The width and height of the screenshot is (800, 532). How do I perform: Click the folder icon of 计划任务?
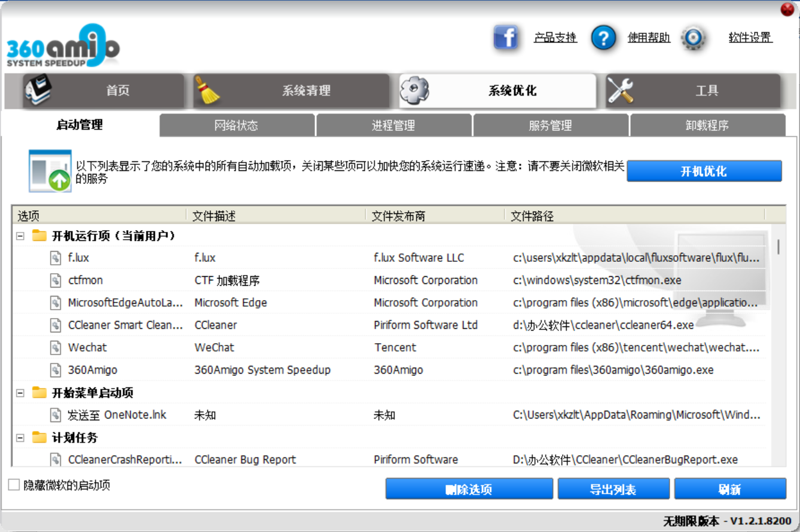(x=39, y=438)
